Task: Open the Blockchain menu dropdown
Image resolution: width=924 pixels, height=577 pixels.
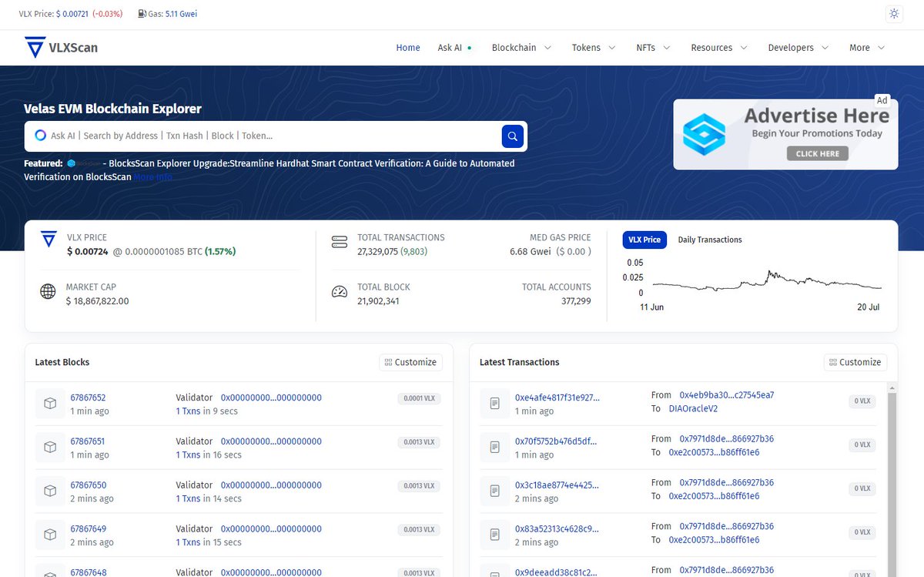Action: (521, 48)
